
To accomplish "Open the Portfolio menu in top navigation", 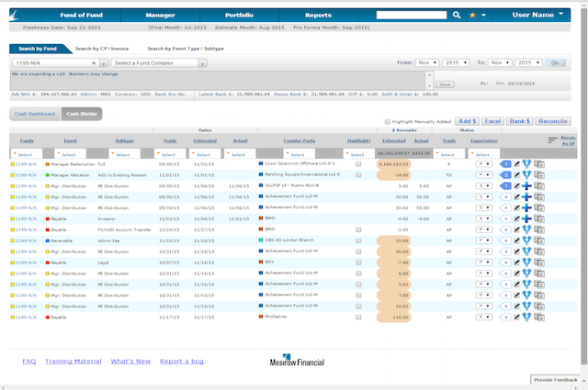I will click(x=238, y=16).
